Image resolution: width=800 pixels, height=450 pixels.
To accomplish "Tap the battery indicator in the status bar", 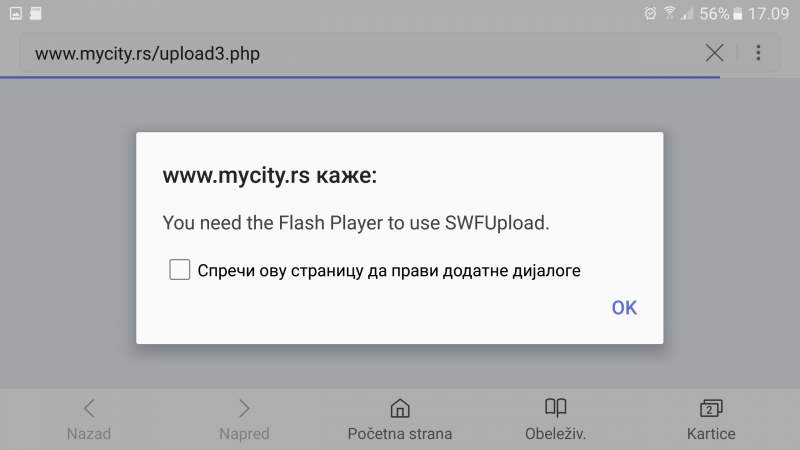I will pos(738,13).
